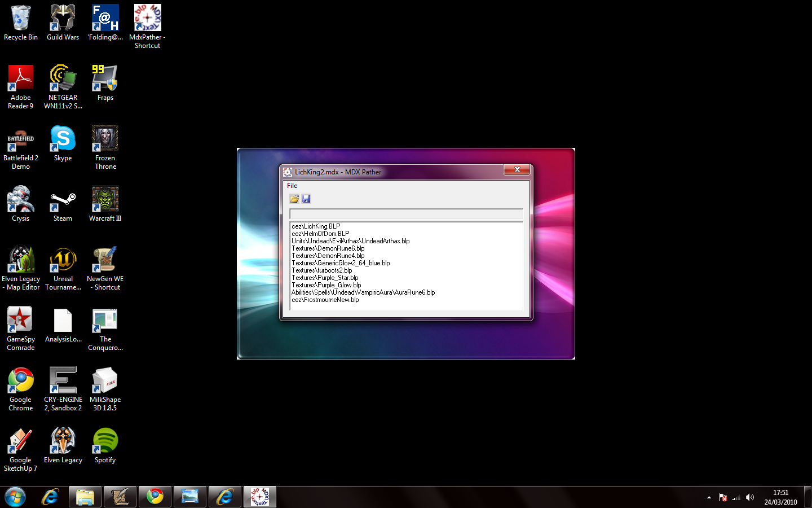The height and width of the screenshot is (508, 812).
Task: Open the network signal tray icon
Action: [736, 497]
